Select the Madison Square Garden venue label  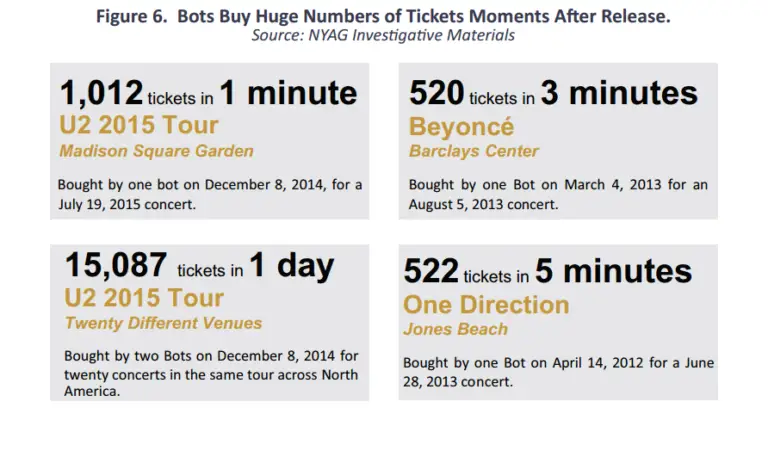(x=156, y=151)
